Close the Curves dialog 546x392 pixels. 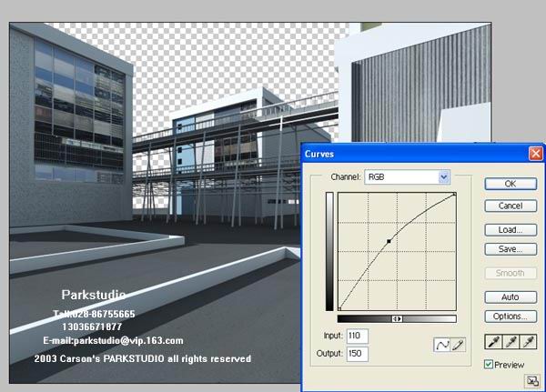(536, 154)
